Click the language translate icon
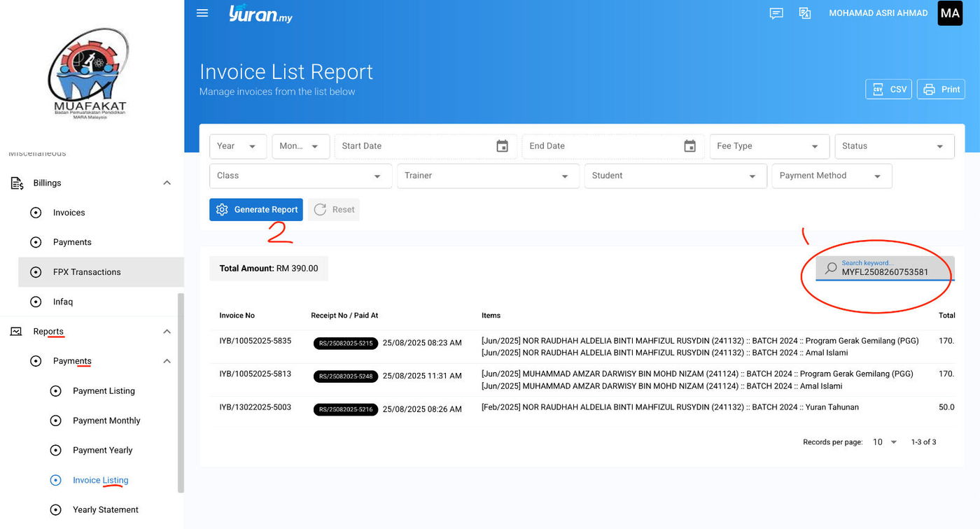Viewport: 980px width, 529px height. [x=805, y=13]
